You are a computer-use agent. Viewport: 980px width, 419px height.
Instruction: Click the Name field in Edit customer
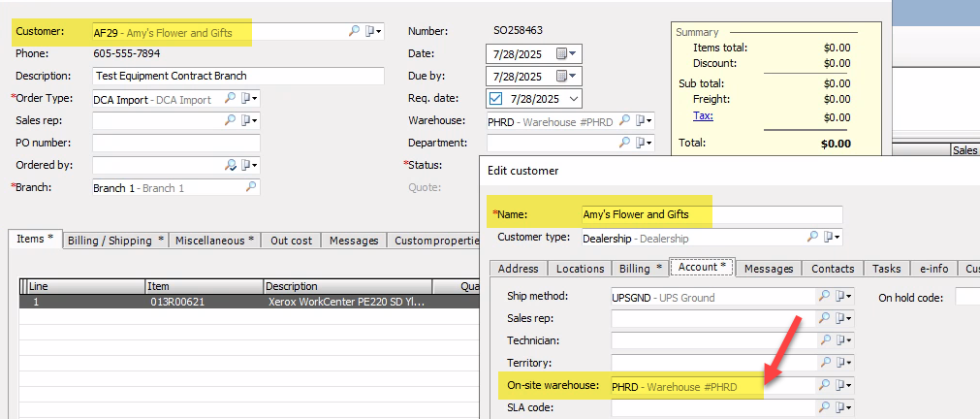pyautogui.click(x=711, y=214)
